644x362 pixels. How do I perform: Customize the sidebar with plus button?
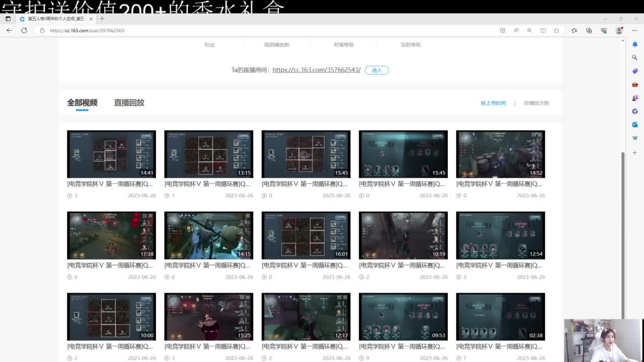tap(635, 152)
